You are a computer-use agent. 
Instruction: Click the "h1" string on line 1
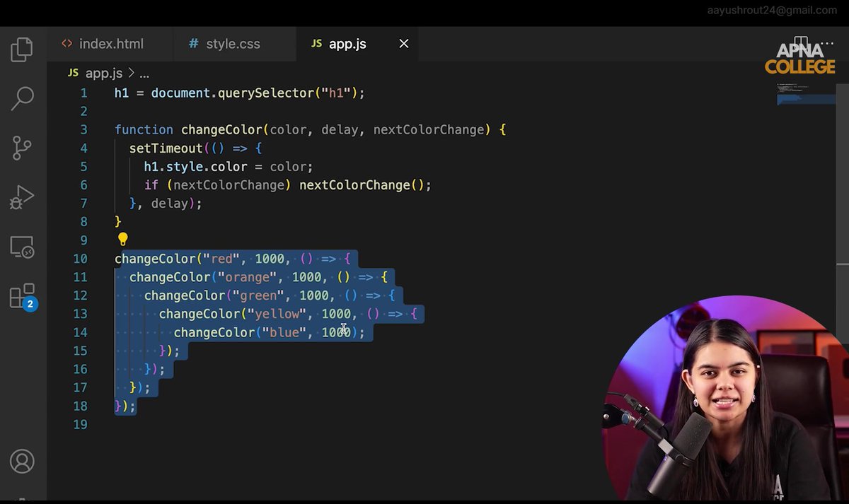point(335,93)
